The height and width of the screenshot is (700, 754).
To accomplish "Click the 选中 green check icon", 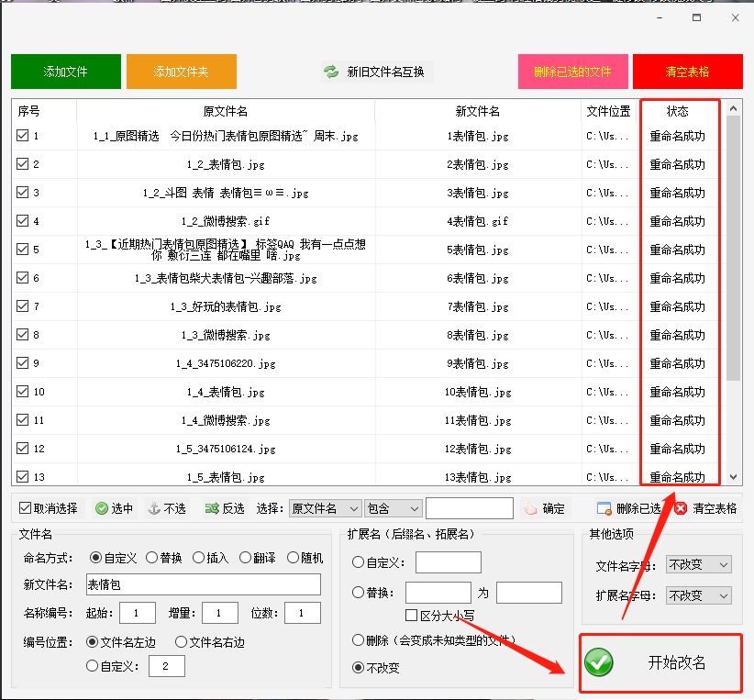I will tap(99, 507).
